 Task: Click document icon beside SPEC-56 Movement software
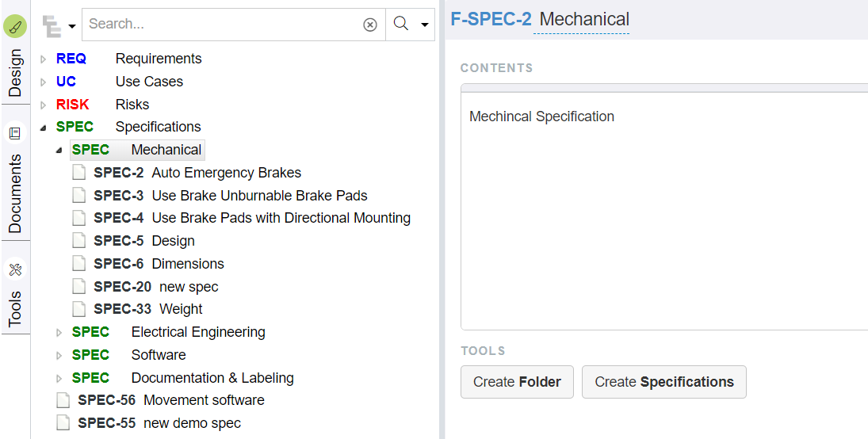pyautogui.click(x=63, y=400)
